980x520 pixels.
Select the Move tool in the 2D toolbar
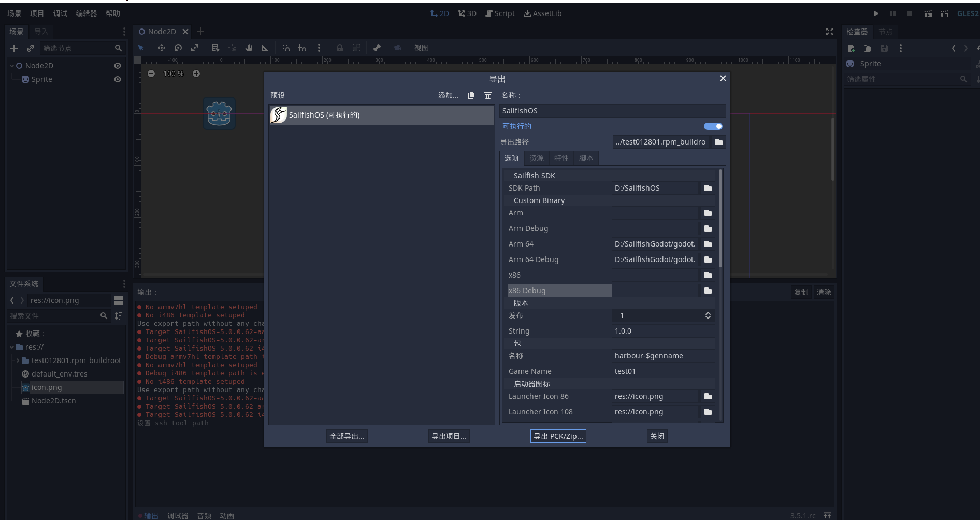tap(161, 48)
